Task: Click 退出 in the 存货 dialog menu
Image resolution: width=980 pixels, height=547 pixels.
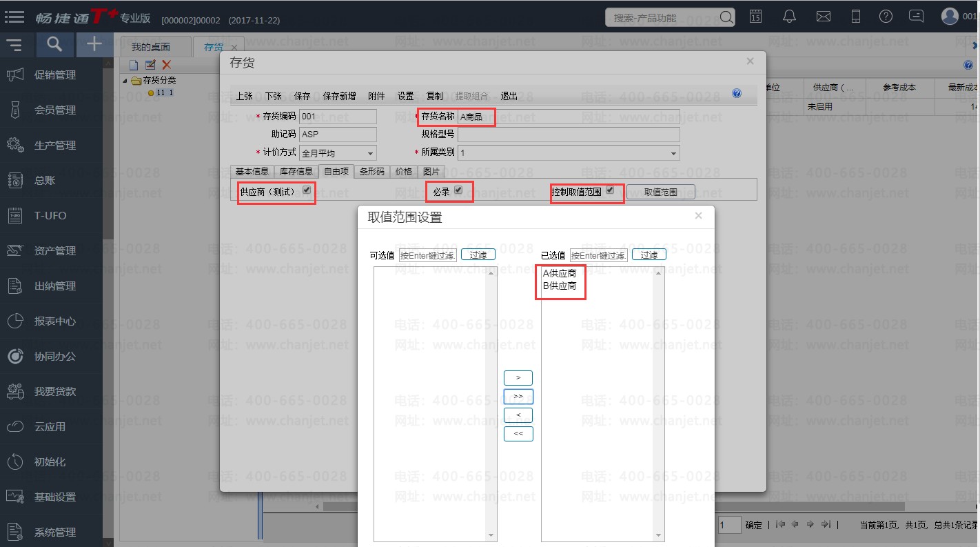Action: point(509,96)
